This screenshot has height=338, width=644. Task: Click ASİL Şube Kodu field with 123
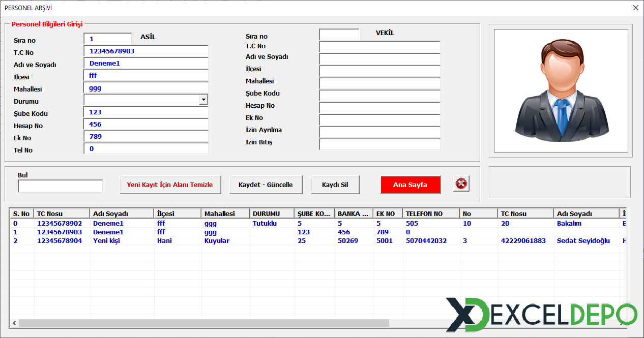pos(146,112)
